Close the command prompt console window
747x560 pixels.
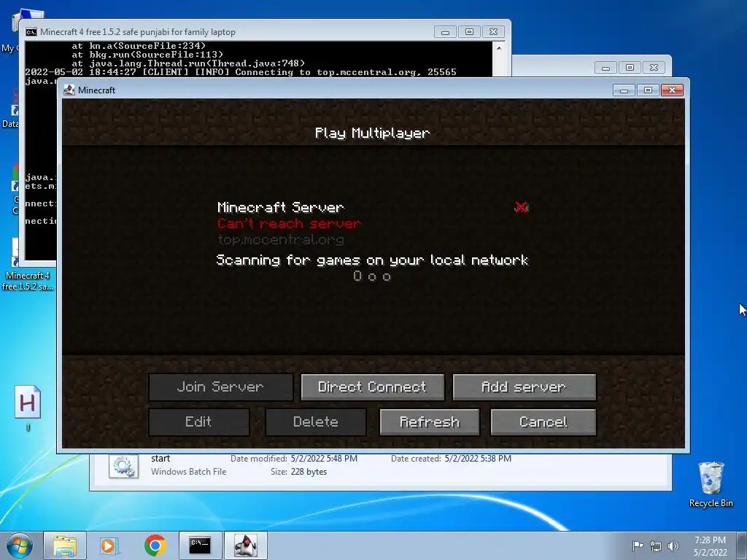[x=494, y=32]
